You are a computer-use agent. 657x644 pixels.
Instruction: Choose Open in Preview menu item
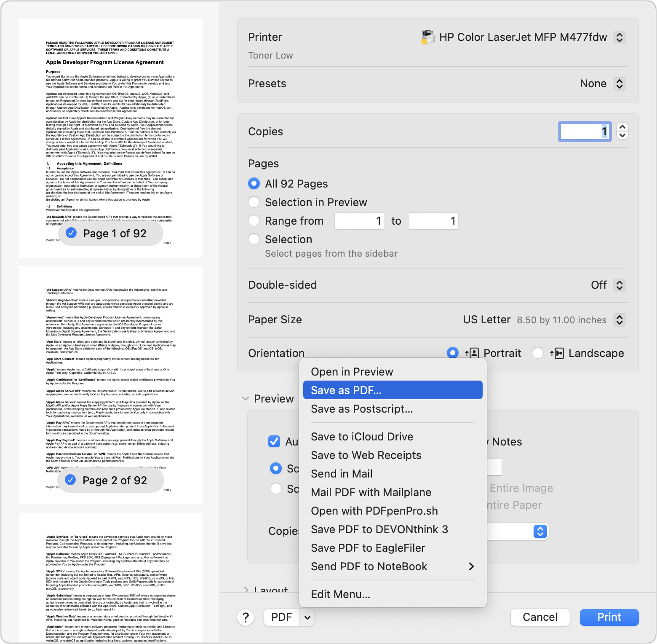(x=393, y=372)
